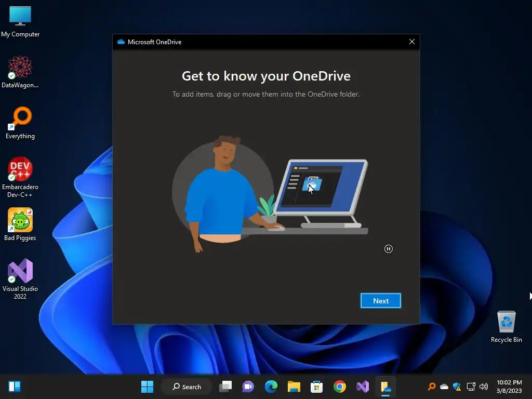Select the My Computer desktop icon
Viewport: 532px width, 399px height.
coord(20,22)
